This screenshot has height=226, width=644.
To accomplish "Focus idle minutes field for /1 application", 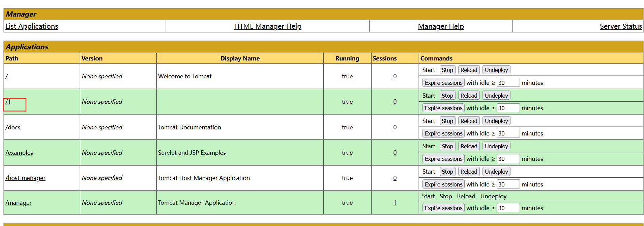I will click(x=508, y=108).
